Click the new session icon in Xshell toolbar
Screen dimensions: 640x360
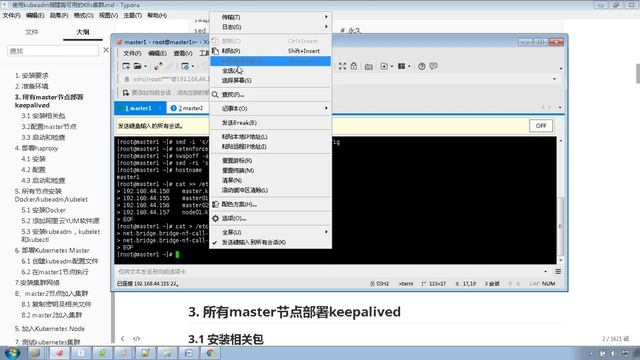(126, 66)
